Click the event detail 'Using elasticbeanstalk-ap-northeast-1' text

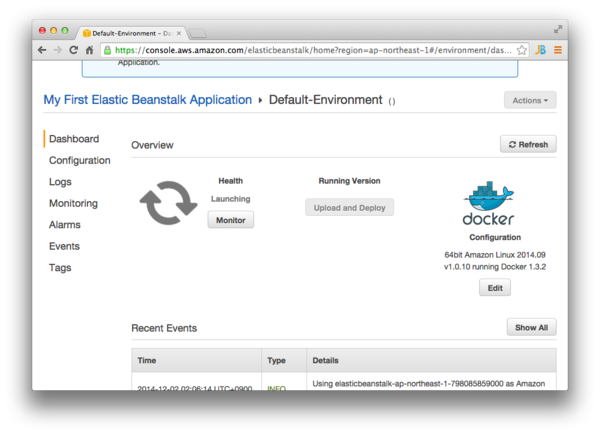pyautogui.click(x=429, y=384)
